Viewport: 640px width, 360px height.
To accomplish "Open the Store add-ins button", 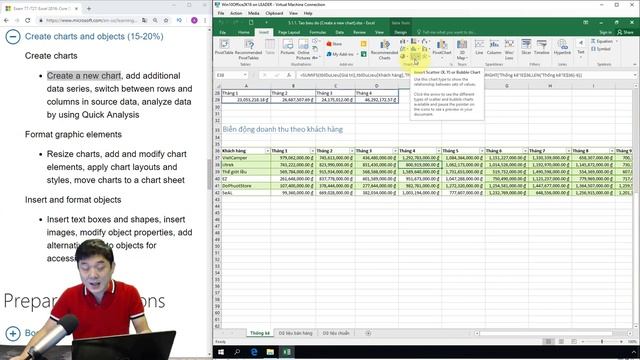I will 334,44.
